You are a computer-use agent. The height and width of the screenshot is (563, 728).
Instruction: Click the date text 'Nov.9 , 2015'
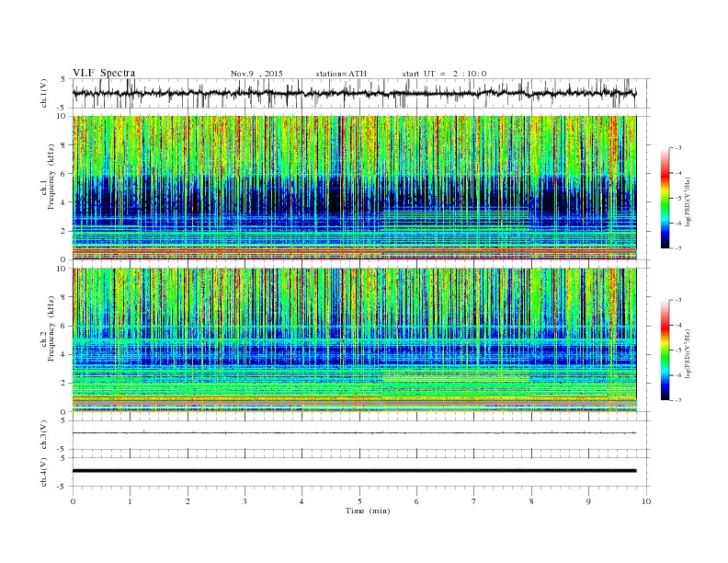(x=256, y=74)
